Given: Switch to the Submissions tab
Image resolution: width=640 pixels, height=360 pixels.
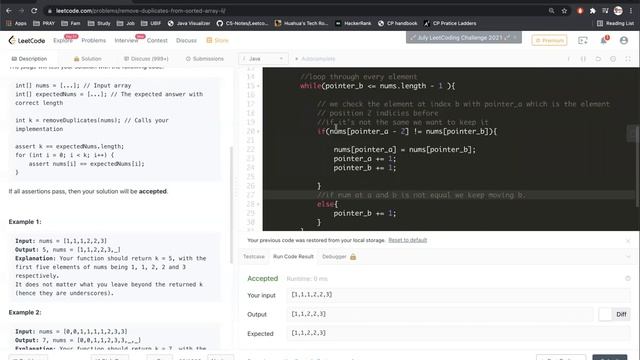Looking at the screenshot, I should point(205,59).
